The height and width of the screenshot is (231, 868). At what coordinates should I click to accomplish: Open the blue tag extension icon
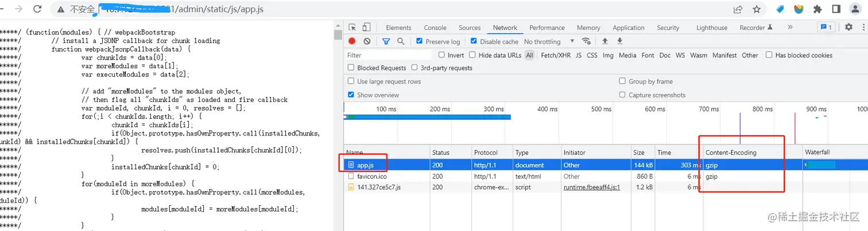coord(780,9)
